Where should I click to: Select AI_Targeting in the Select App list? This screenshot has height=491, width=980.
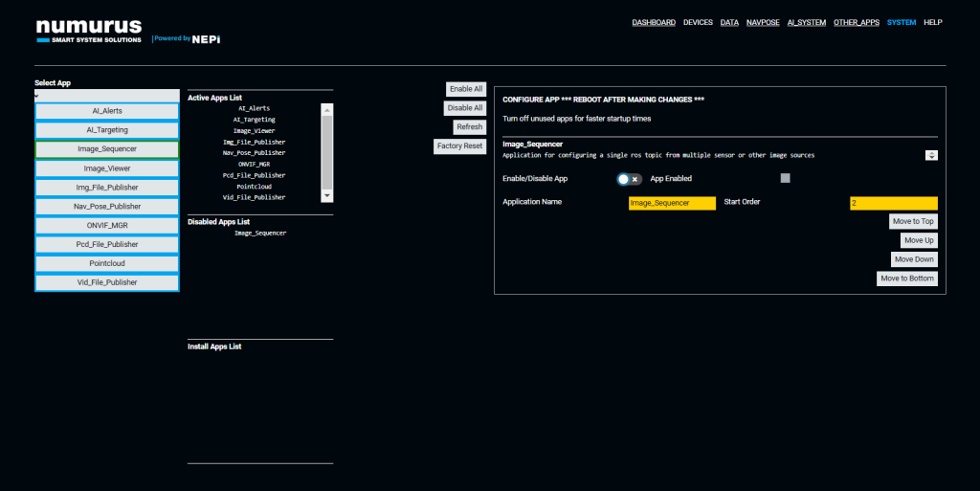click(x=107, y=130)
